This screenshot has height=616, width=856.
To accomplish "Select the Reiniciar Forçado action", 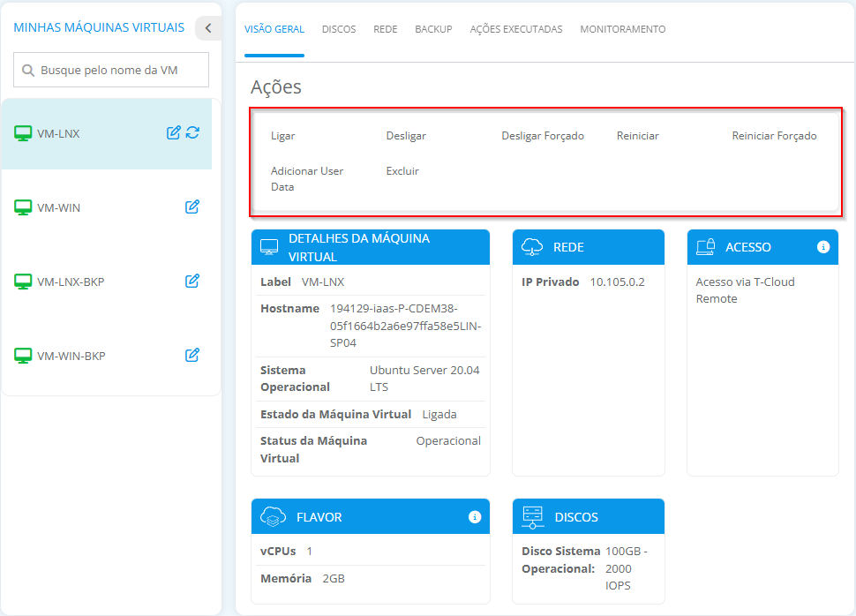I will [x=774, y=135].
